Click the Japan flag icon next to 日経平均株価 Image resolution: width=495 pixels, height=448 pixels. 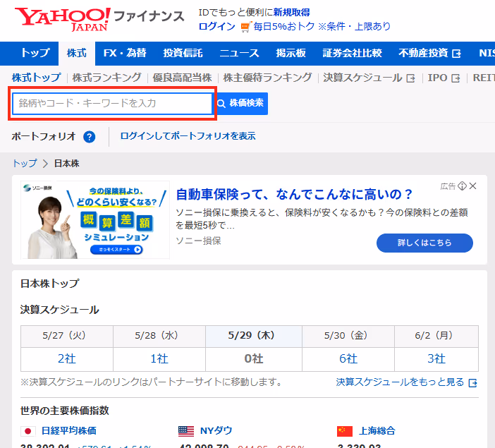tap(28, 431)
